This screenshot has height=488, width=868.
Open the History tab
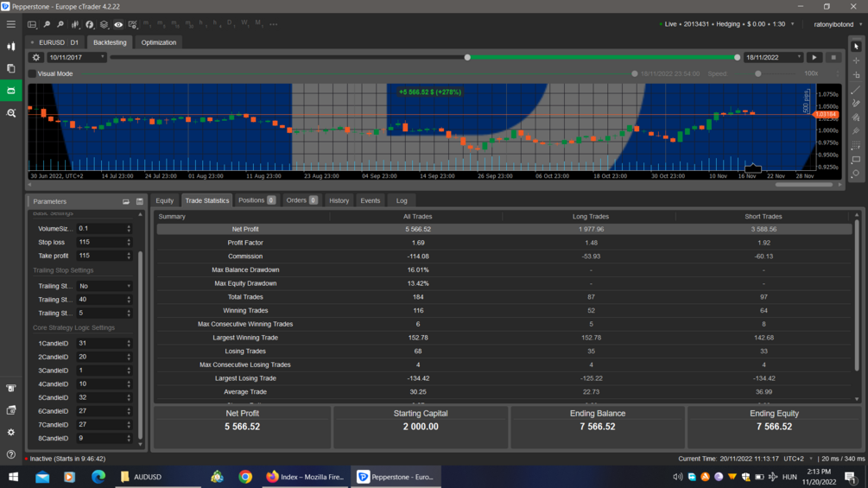[x=339, y=201]
